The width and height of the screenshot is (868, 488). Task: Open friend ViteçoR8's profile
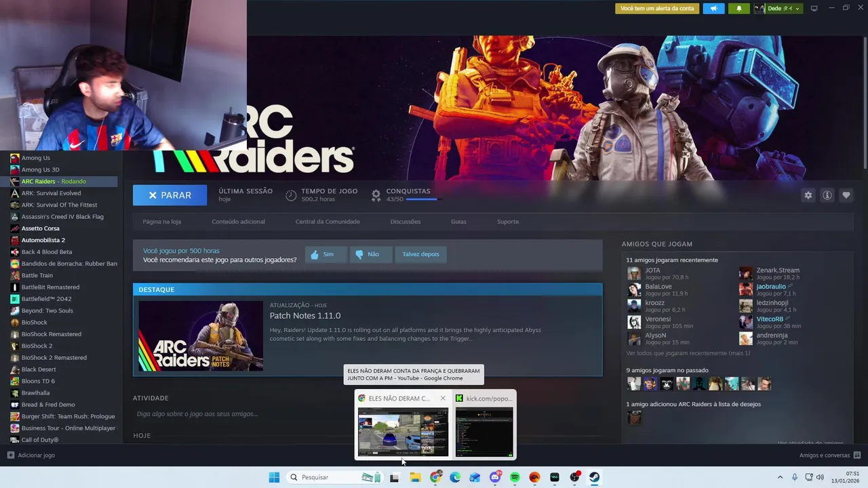point(770,319)
